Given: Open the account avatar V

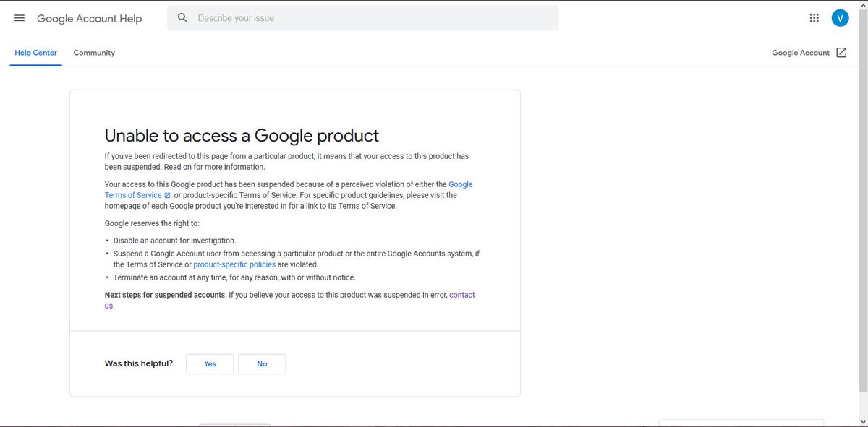Looking at the screenshot, I should [x=840, y=18].
